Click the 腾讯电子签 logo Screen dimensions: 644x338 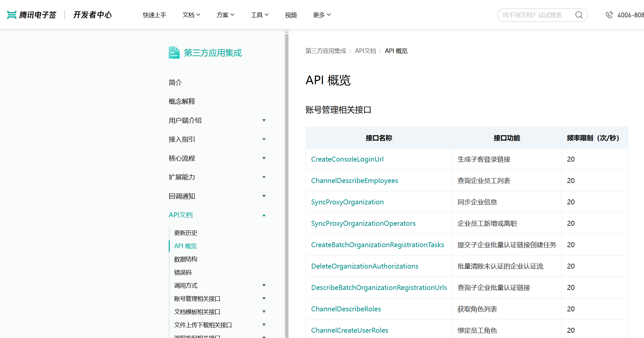coord(32,15)
